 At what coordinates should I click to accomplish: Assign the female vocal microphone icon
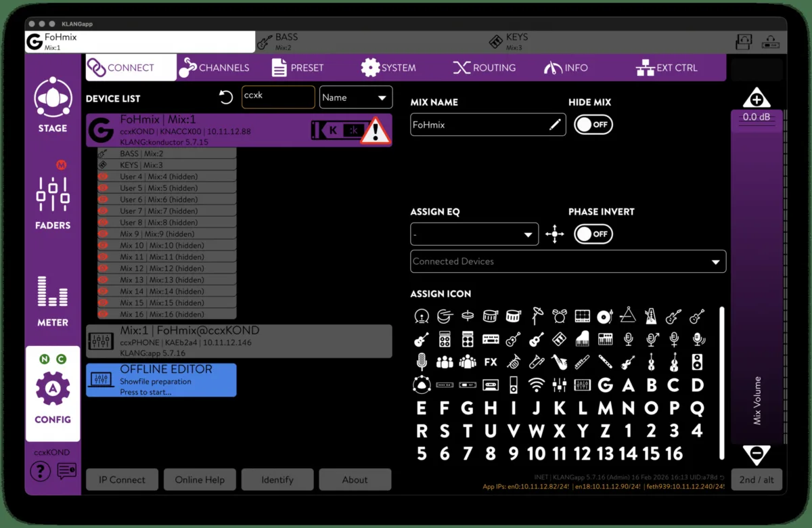pyautogui.click(x=673, y=339)
